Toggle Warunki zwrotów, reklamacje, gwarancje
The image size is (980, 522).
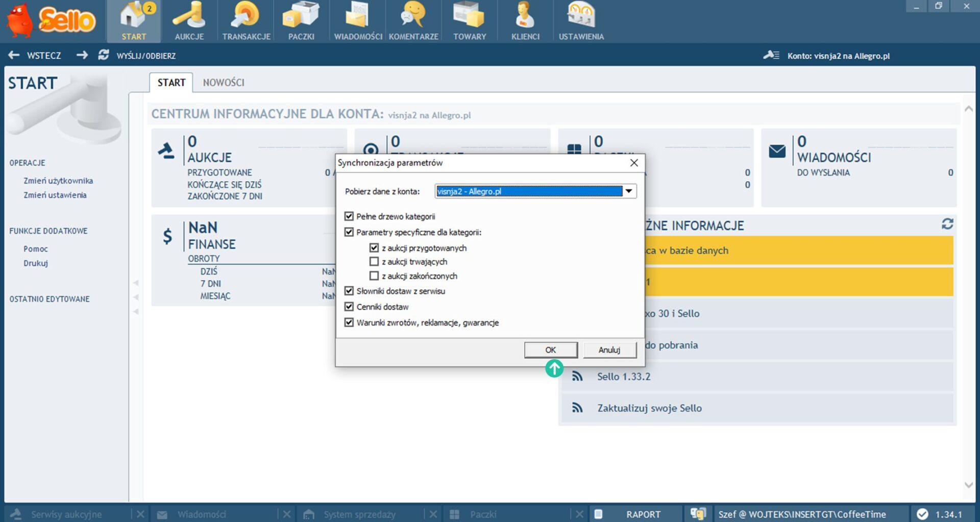coord(349,322)
